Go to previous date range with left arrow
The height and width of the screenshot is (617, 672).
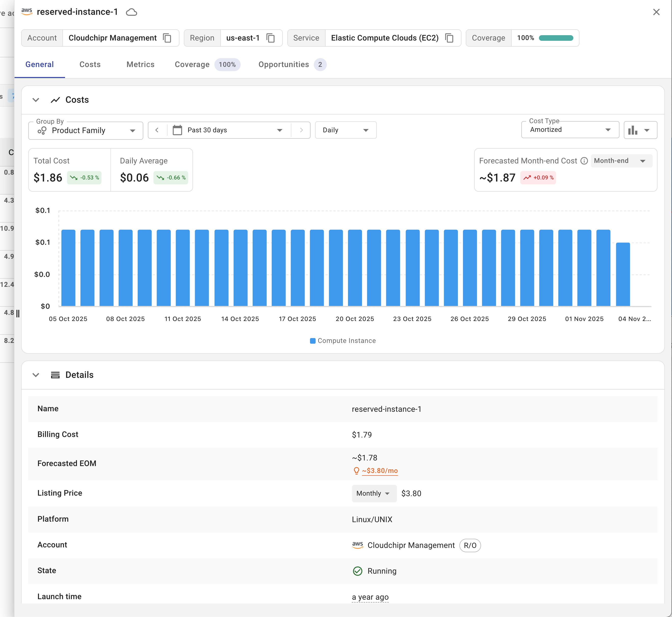coord(157,130)
